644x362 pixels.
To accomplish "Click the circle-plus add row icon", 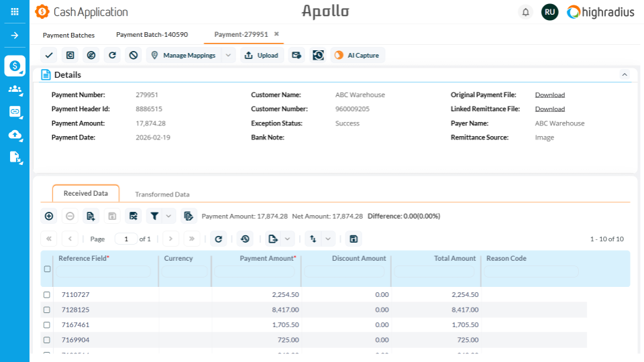I will click(x=49, y=216).
